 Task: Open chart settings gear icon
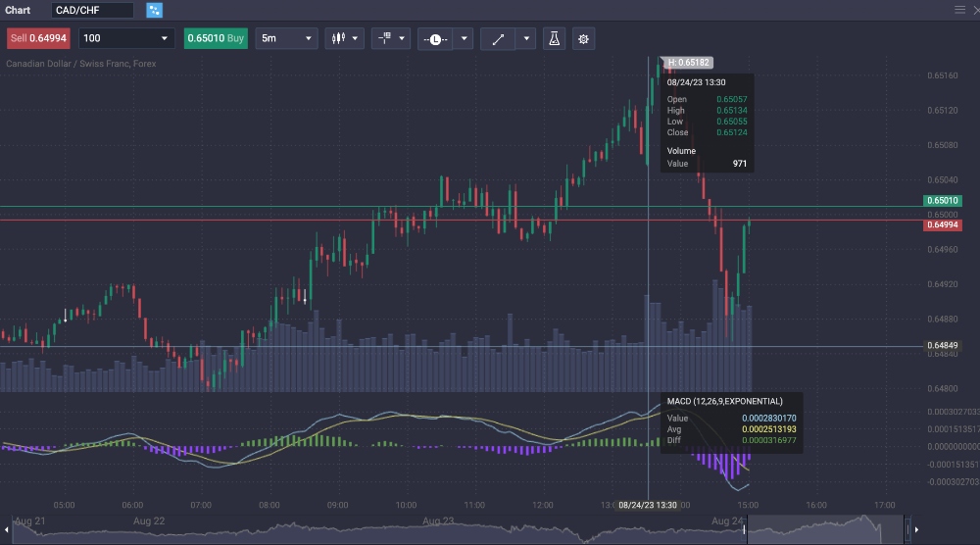(x=583, y=39)
